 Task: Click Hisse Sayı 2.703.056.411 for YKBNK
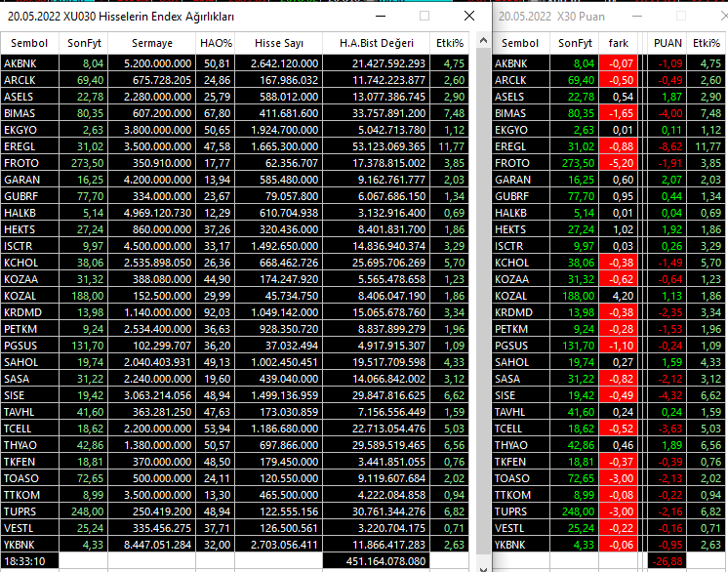278,545
